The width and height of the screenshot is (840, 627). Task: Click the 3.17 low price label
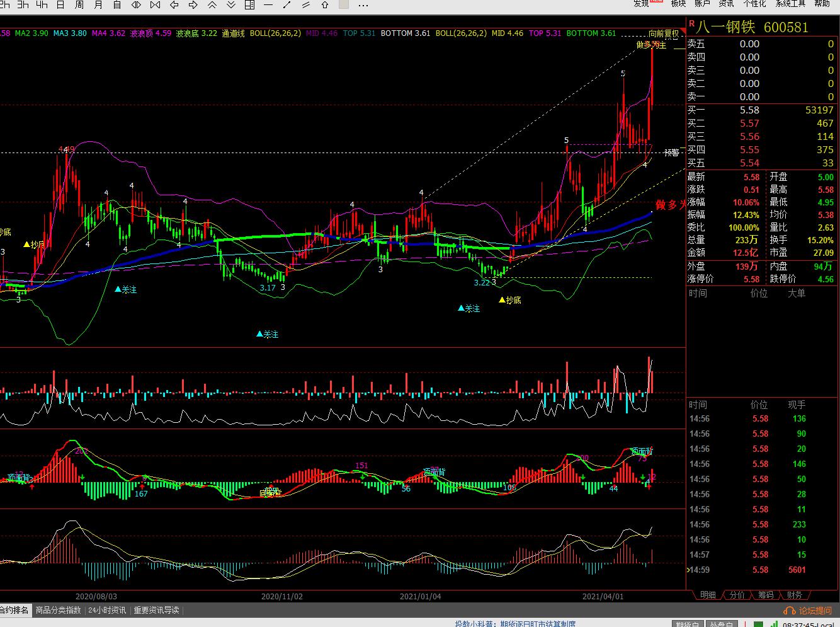click(268, 287)
